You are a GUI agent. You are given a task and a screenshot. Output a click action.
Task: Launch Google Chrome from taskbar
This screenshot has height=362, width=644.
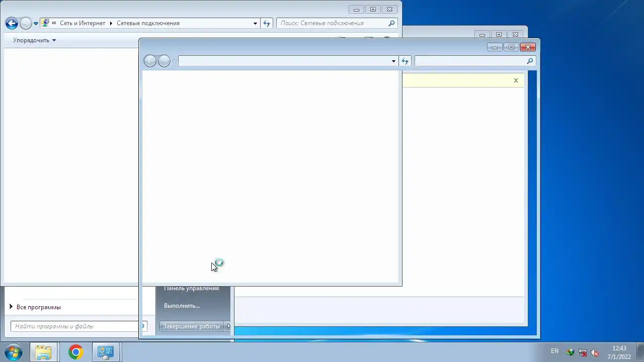75,352
